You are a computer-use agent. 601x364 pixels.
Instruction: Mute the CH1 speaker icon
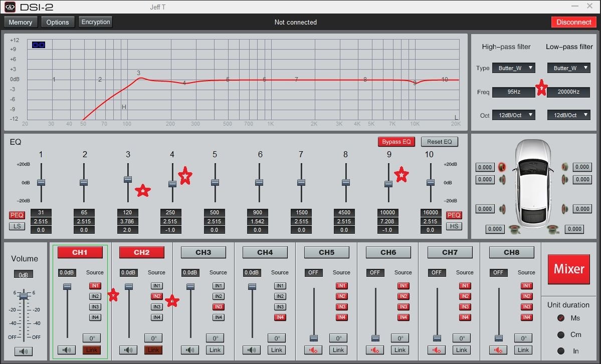67,350
